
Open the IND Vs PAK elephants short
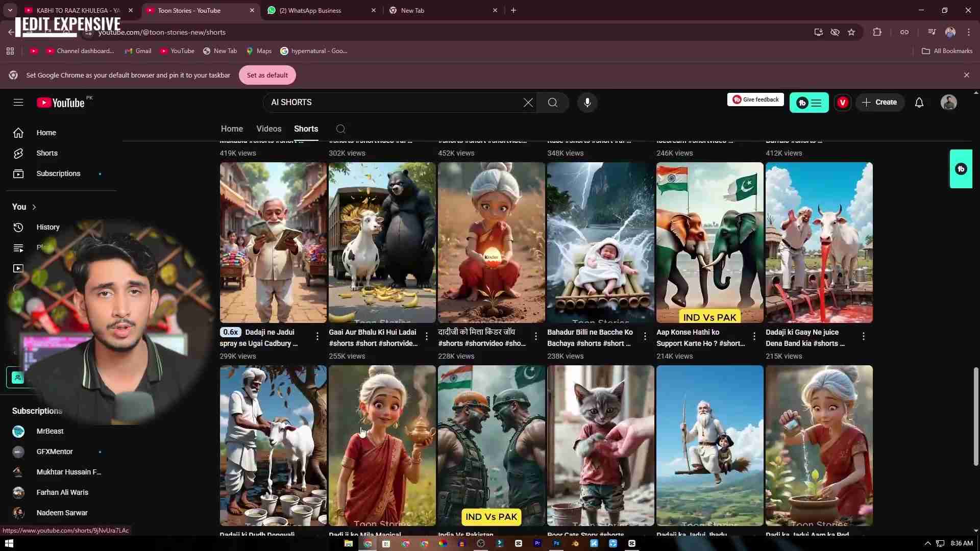tap(709, 242)
